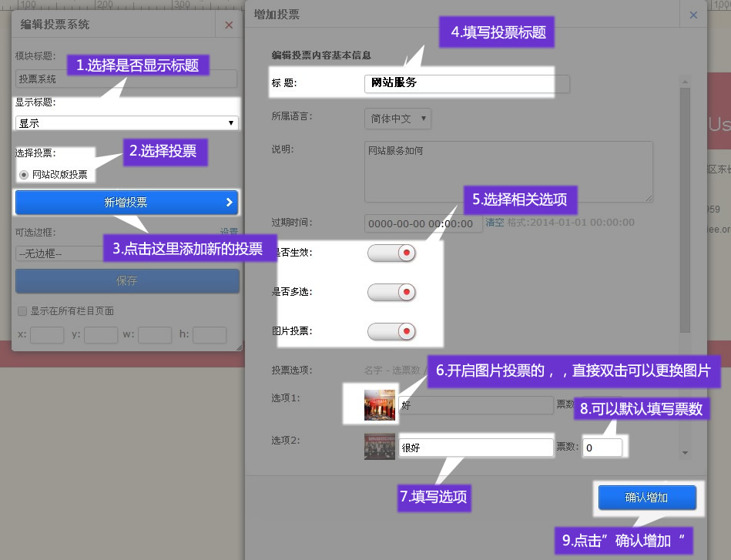
Task: Click the 清空 link beside expiration time
Action: pyautogui.click(x=495, y=223)
